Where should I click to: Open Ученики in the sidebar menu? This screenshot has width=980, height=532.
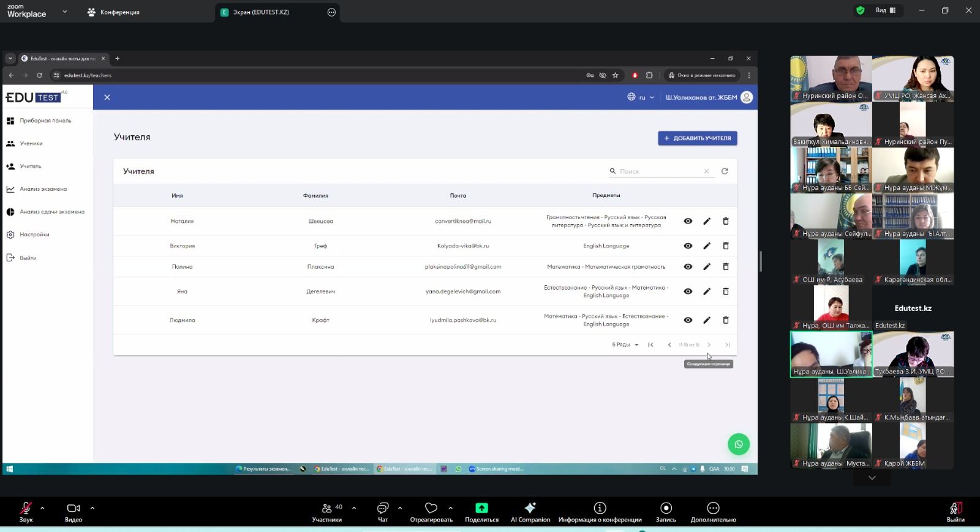tap(31, 143)
